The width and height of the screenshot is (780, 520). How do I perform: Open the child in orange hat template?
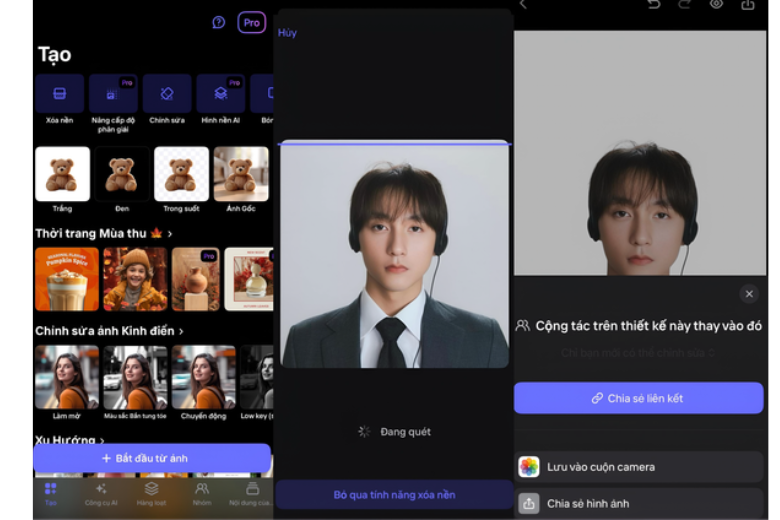[135, 279]
